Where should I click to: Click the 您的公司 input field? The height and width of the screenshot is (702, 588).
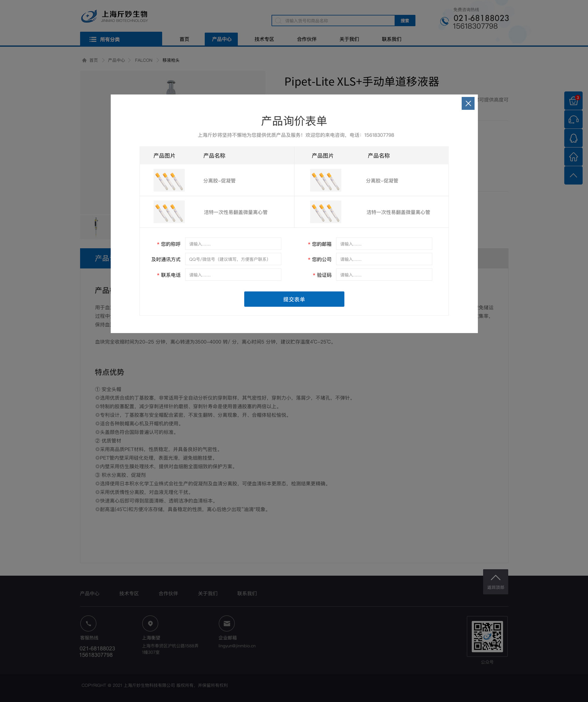click(x=384, y=259)
